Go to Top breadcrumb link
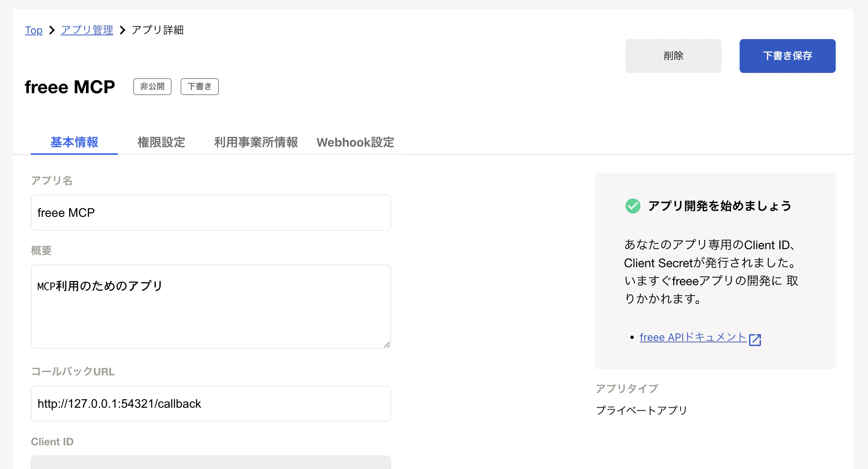Screen dimensions: 868x469 [34, 30]
